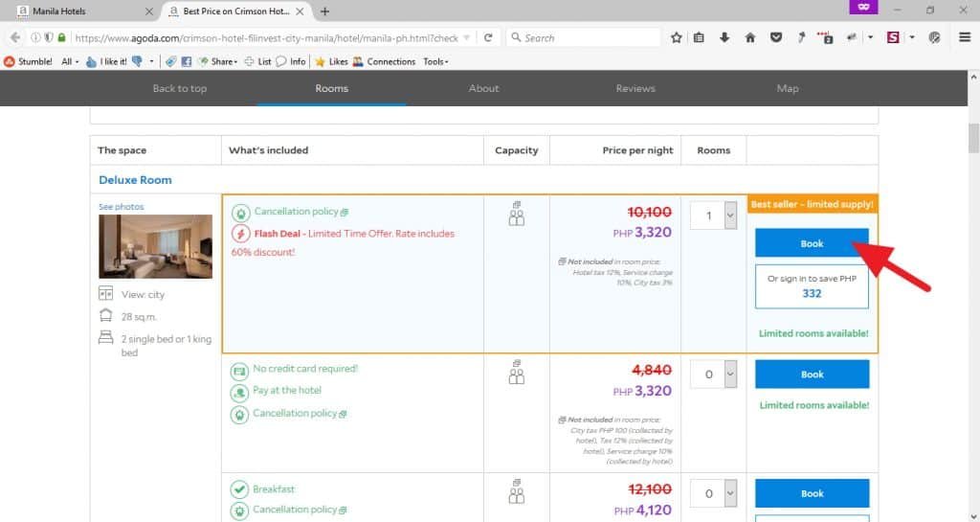Select the Best Price on Crimson Hotel tab
The image size is (980, 522).
coord(236,11)
